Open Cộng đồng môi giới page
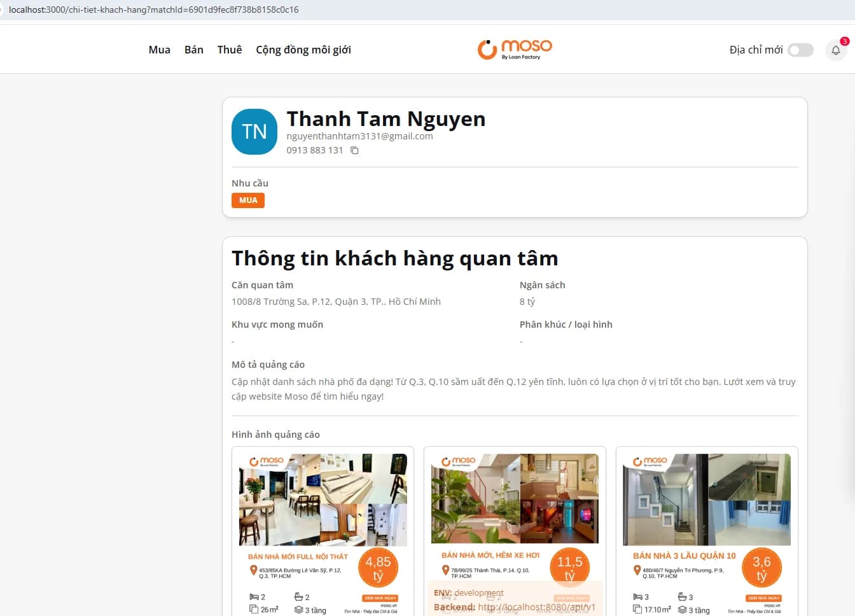The height and width of the screenshot is (616, 855). (x=303, y=50)
